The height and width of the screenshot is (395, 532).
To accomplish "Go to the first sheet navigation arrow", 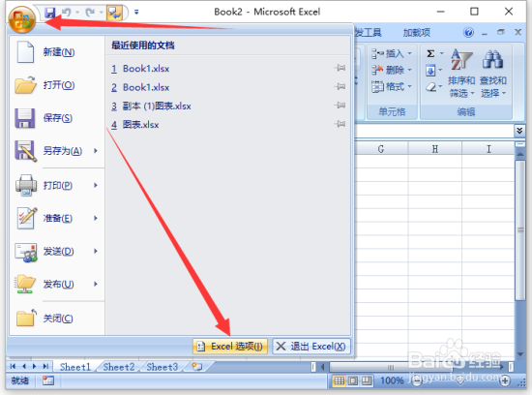I will 13,367.
